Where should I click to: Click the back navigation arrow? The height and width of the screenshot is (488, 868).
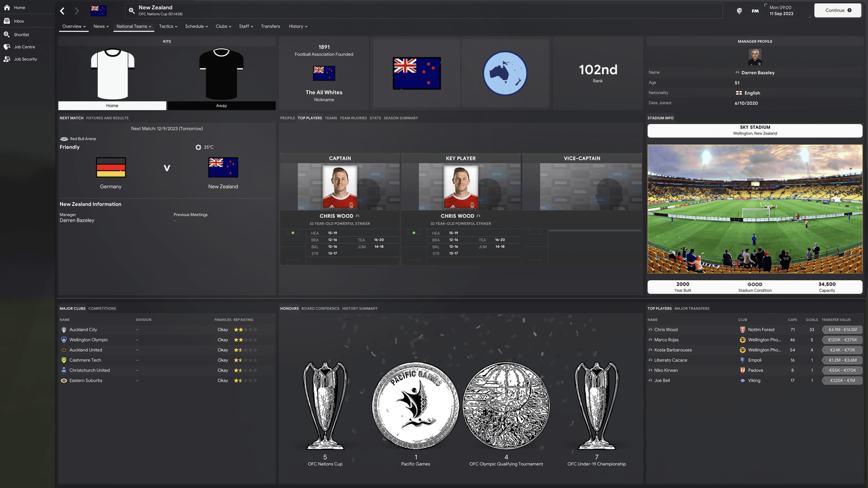click(x=62, y=11)
